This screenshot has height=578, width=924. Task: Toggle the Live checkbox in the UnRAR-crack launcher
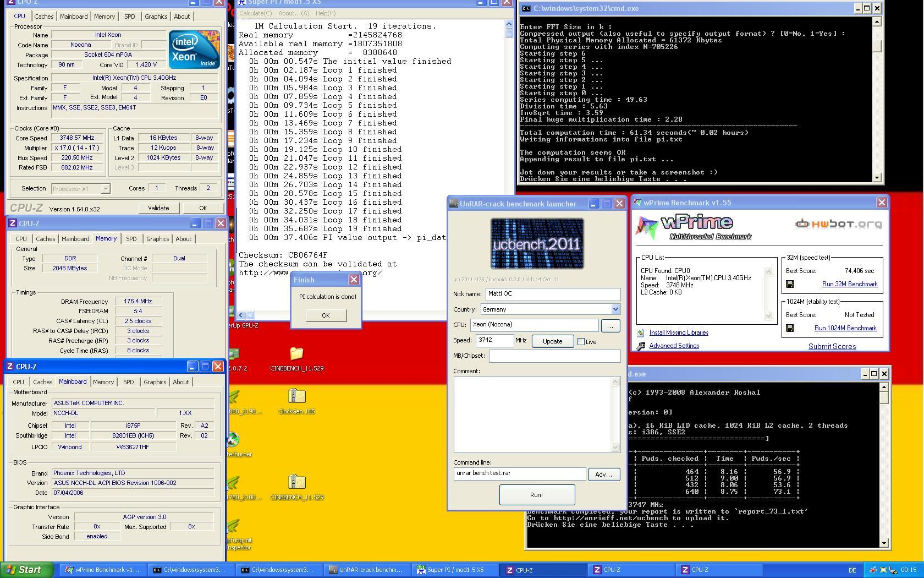581,342
